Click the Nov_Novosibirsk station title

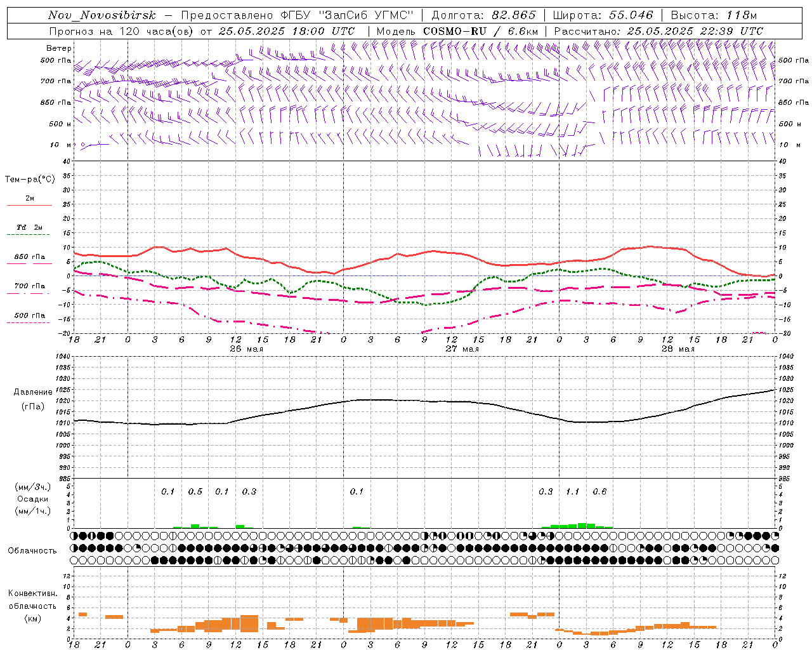(x=101, y=15)
